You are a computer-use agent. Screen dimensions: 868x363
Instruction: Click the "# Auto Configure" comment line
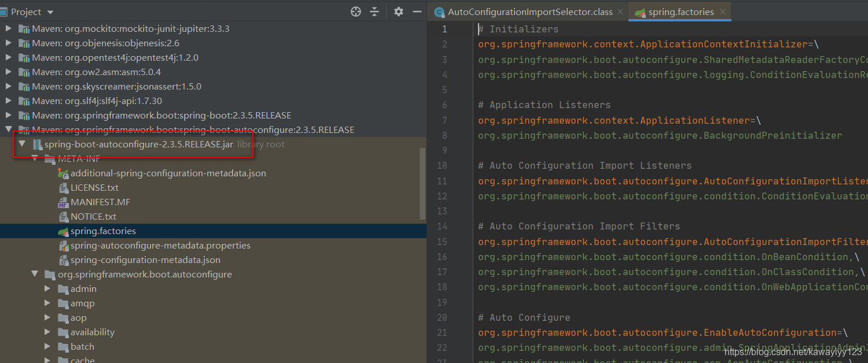524,317
